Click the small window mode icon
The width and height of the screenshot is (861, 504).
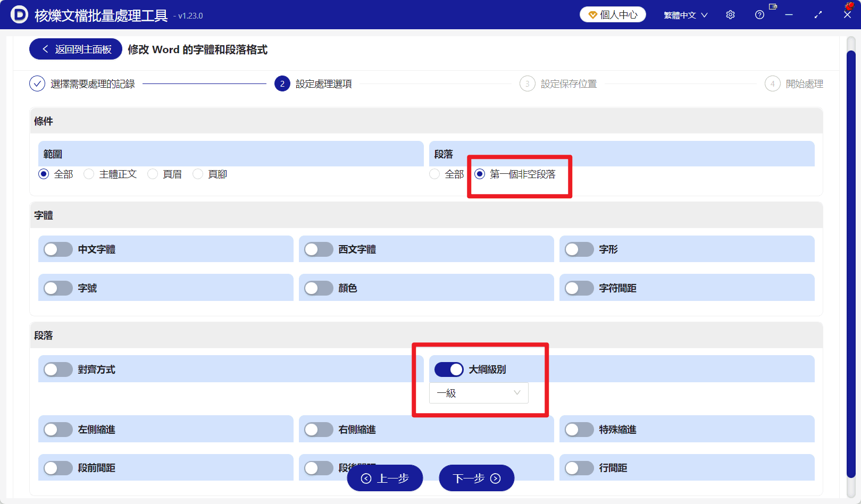click(773, 7)
